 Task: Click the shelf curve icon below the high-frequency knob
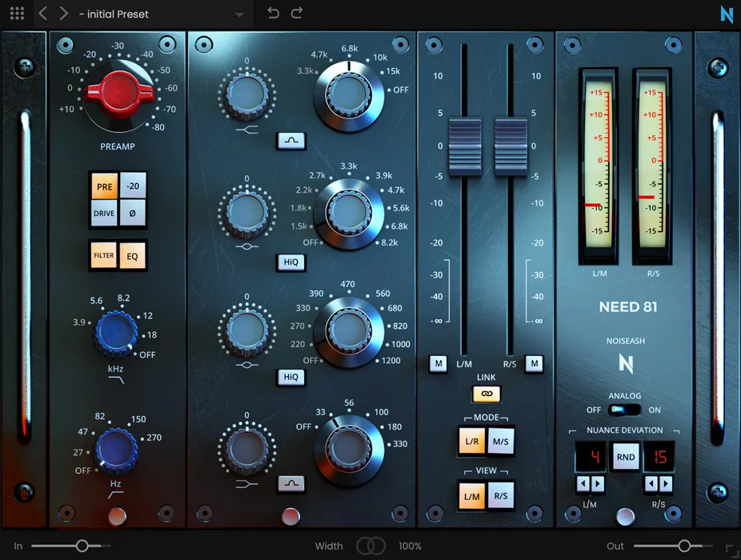(290, 141)
